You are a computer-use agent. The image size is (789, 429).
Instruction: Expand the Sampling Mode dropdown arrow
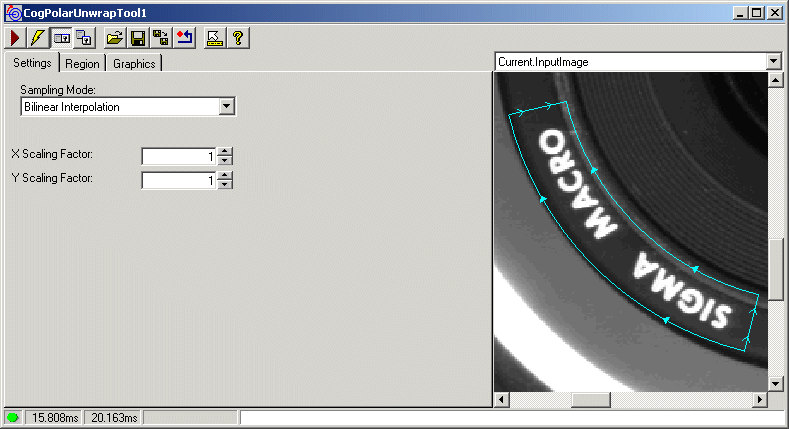pos(226,107)
